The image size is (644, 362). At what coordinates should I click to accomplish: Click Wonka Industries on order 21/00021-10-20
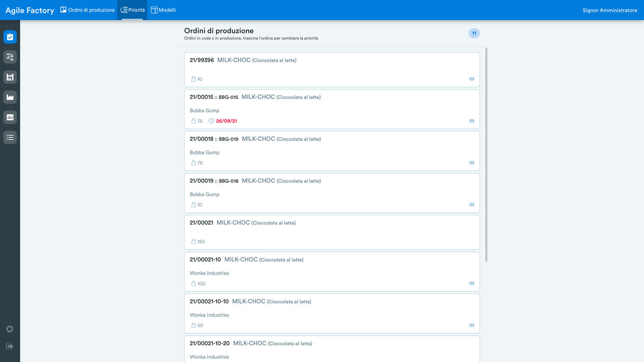coord(209,357)
